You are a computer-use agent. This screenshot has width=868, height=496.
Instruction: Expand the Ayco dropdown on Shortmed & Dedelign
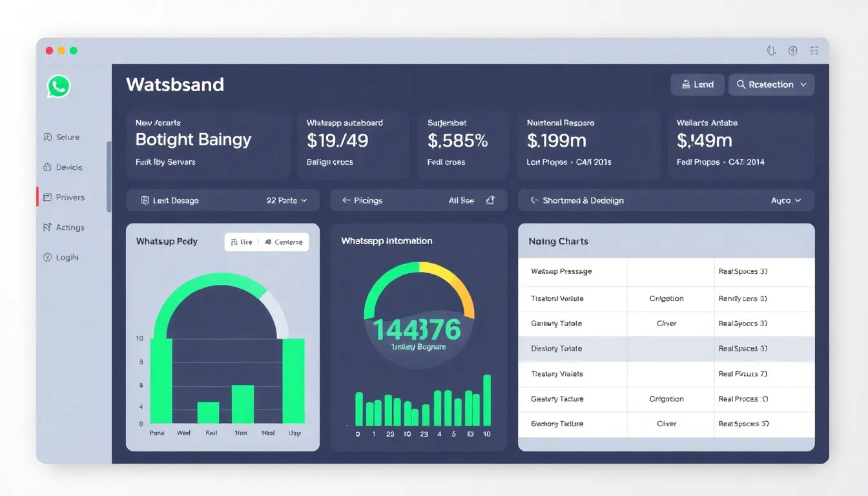(x=786, y=200)
